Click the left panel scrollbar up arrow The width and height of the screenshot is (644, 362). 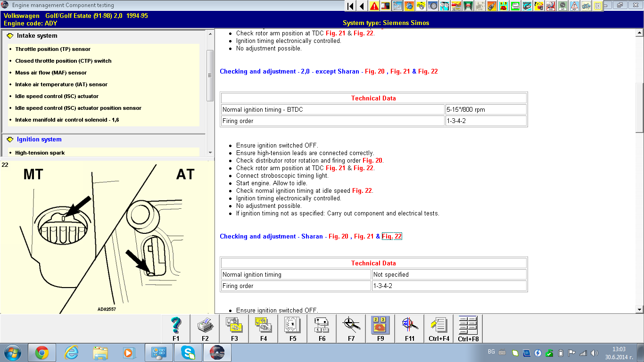[x=210, y=34]
